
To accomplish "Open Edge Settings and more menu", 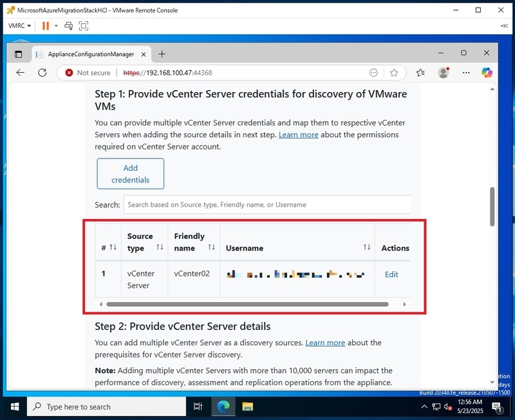I will tap(466, 73).
